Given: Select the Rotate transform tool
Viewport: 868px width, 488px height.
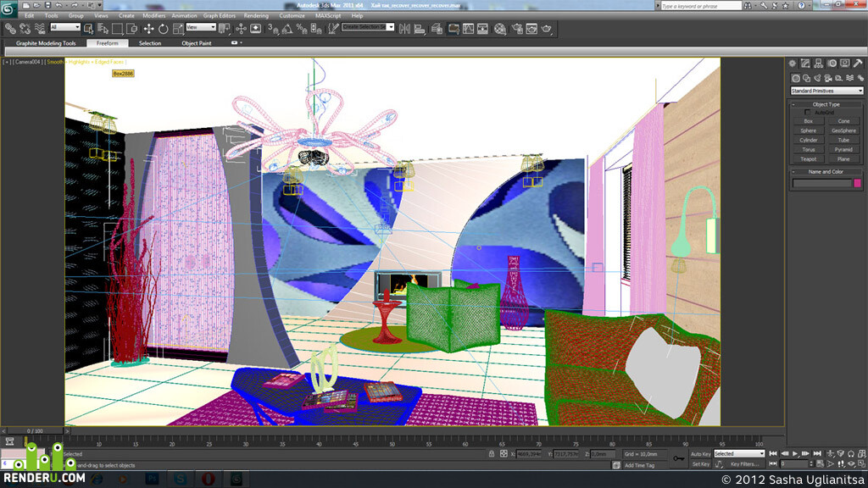Looking at the screenshot, I should pyautogui.click(x=164, y=29).
